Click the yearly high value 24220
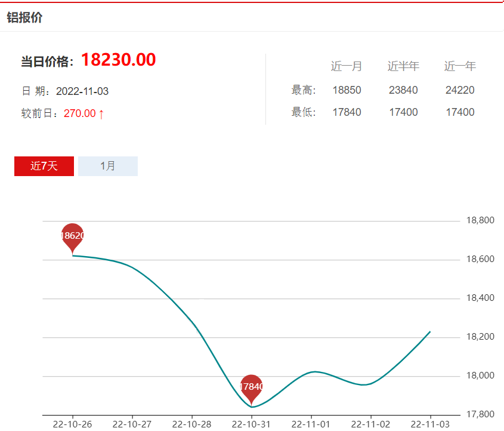504x431 pixels. coord(460,90)
